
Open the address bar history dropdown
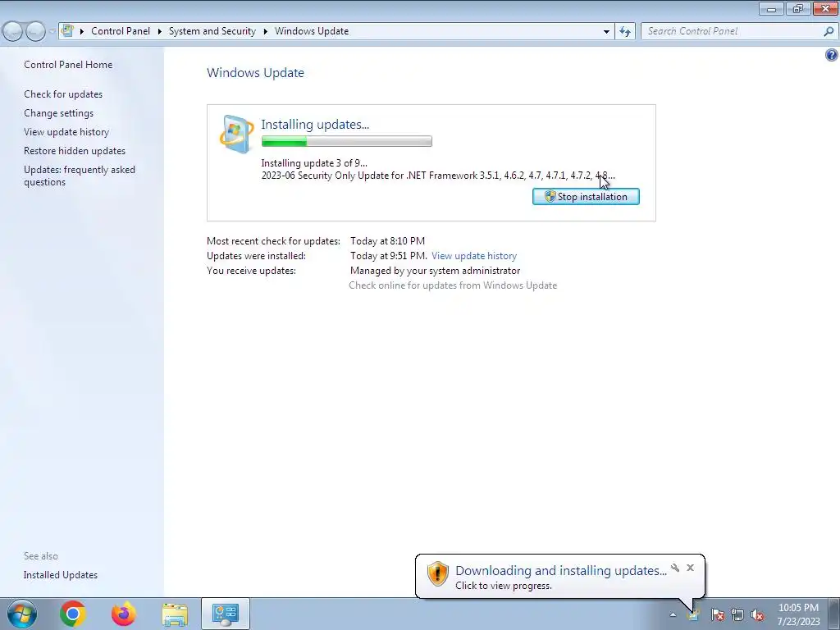(x=606, y=31)
